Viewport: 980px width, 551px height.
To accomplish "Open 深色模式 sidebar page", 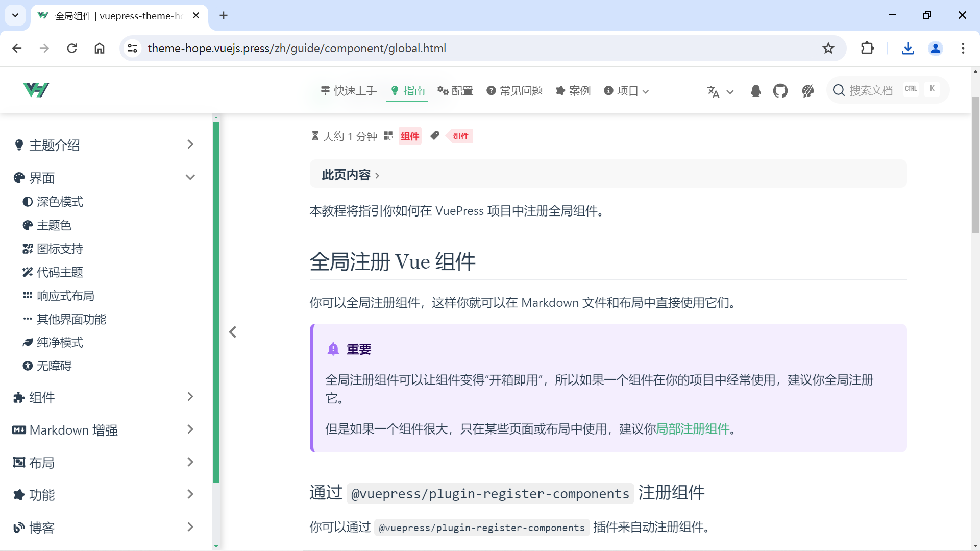I will [x=53, y=202].
